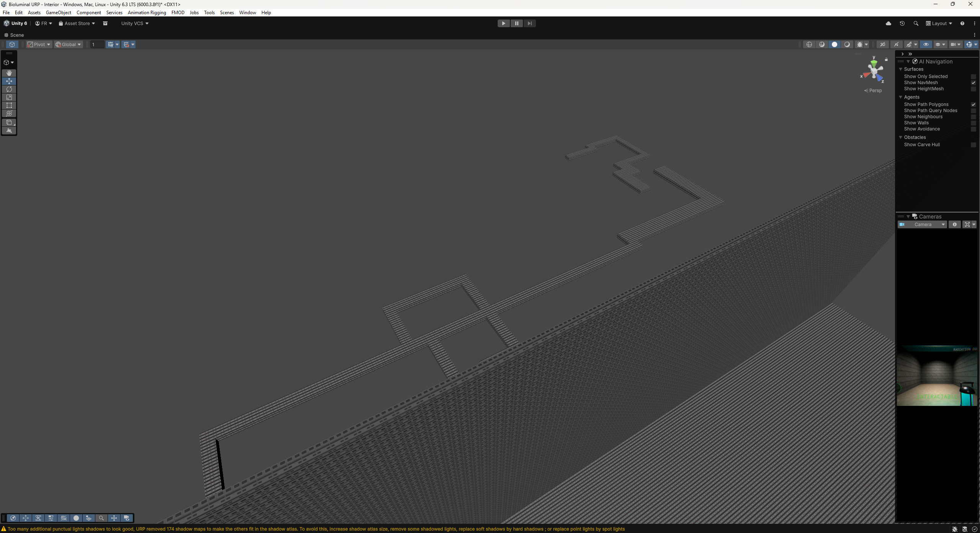Collapse the Agents section
This screenshot has height=533, width=980.
(x=901, y=97)
